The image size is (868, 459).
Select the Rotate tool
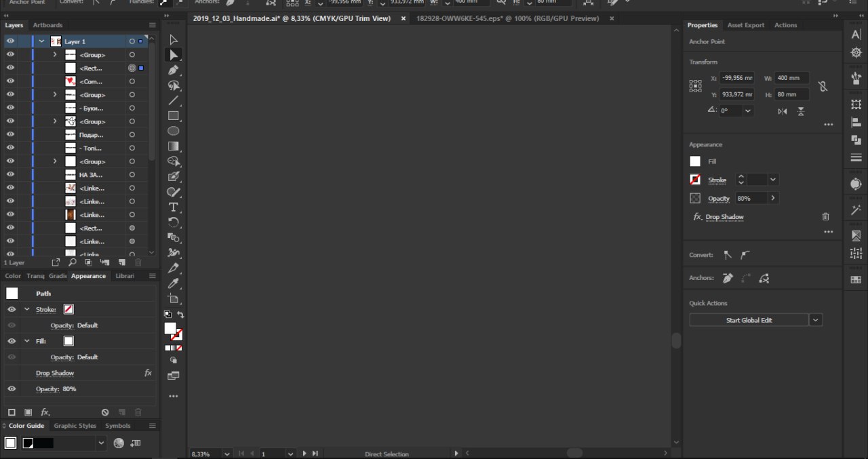(x=174, y=222)
